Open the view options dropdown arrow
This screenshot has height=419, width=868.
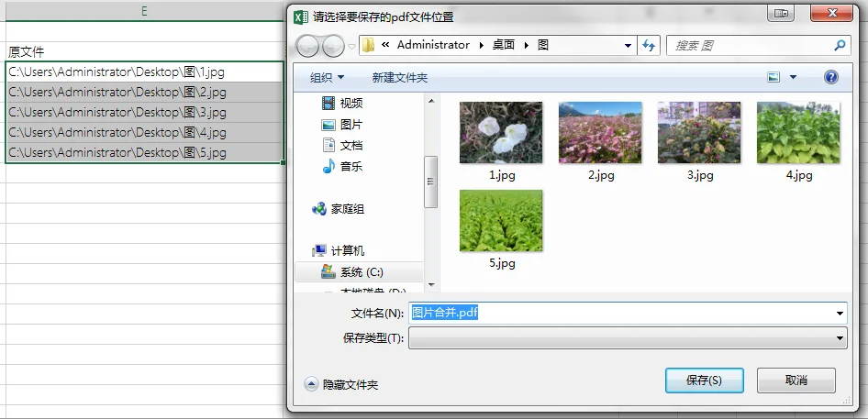point(793,78)
